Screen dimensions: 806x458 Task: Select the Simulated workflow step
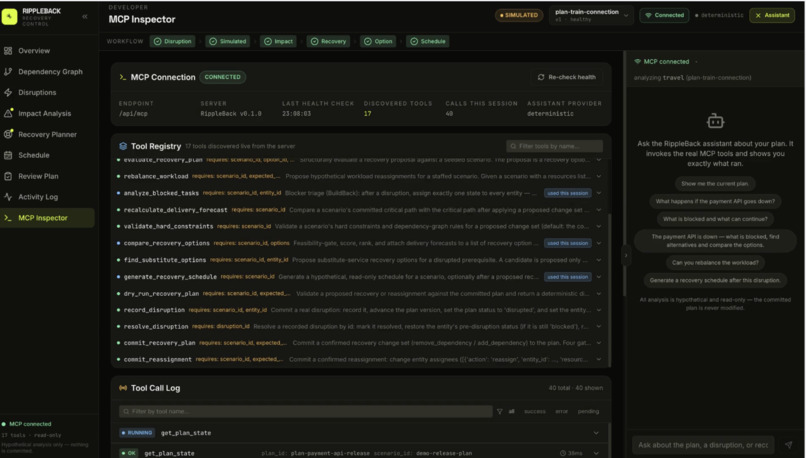(x=228, y=41)
